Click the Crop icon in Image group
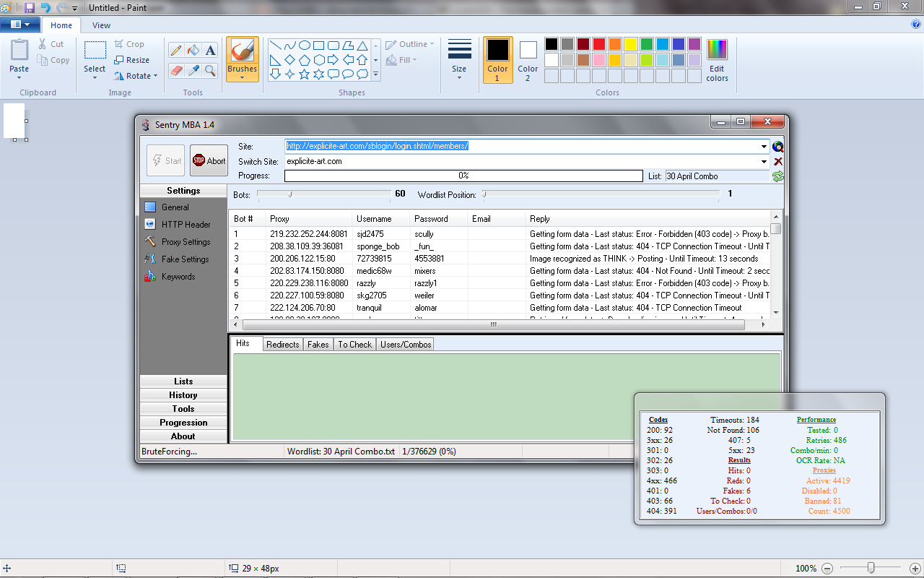This screenshot has height=578, width=924. click(x=120, y=44)
